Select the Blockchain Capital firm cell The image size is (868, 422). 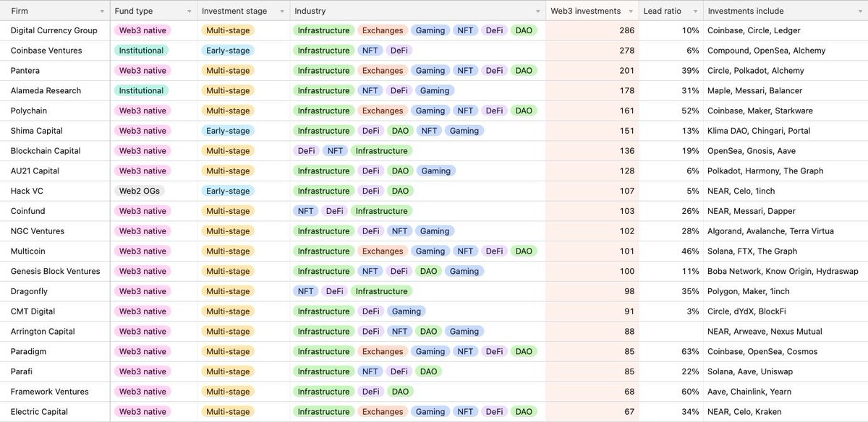click(x=55, y=151)
